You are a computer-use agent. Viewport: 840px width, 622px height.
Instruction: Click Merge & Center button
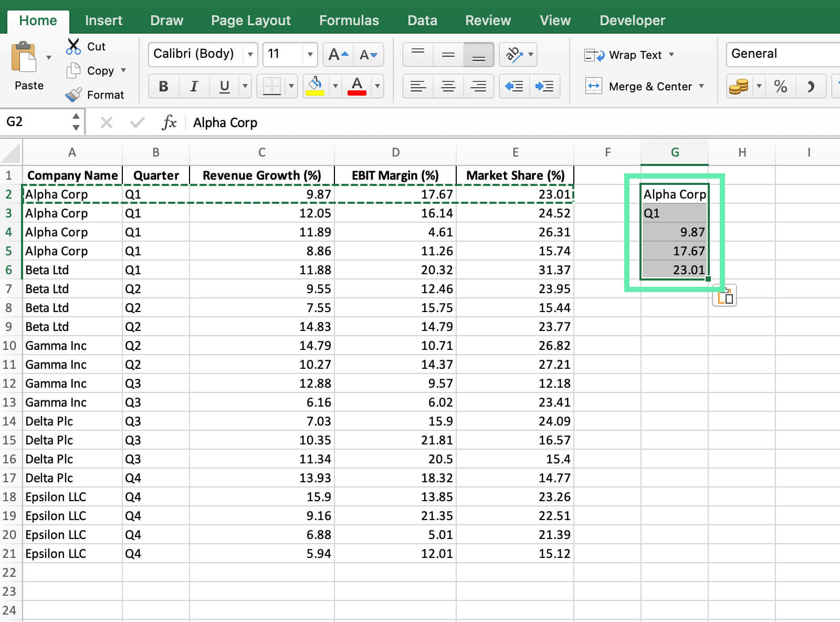click(638, 86)
